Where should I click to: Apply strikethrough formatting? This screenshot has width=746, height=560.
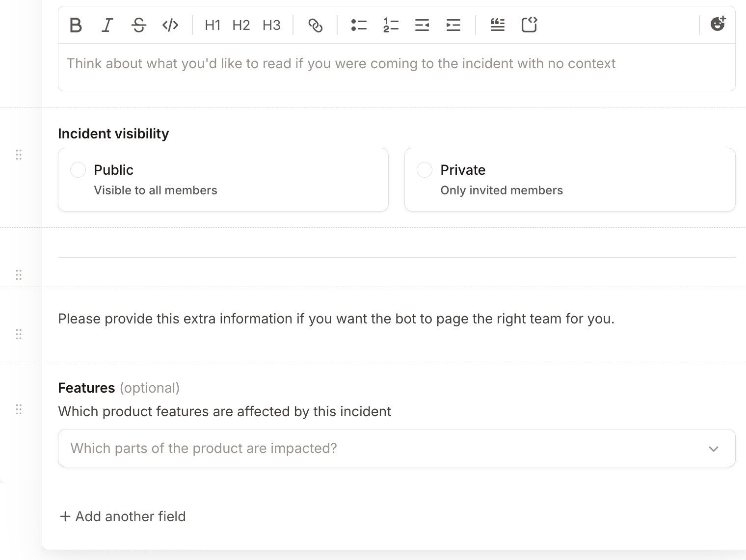pyautogui.click(x=139, y=25)
